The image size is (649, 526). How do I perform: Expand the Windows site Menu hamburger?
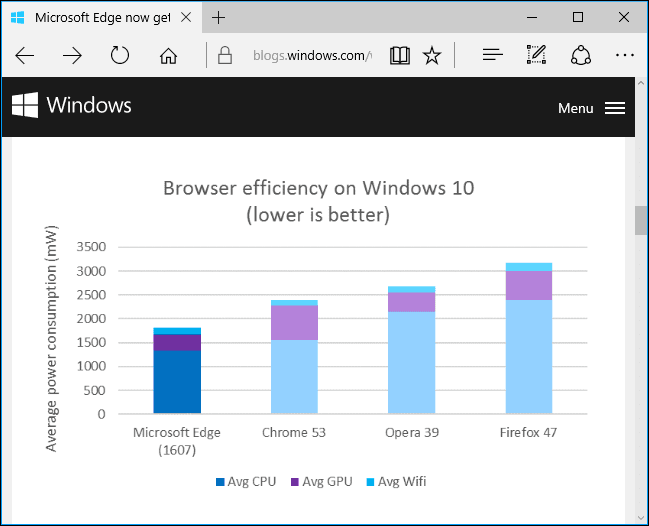[615, 108]
